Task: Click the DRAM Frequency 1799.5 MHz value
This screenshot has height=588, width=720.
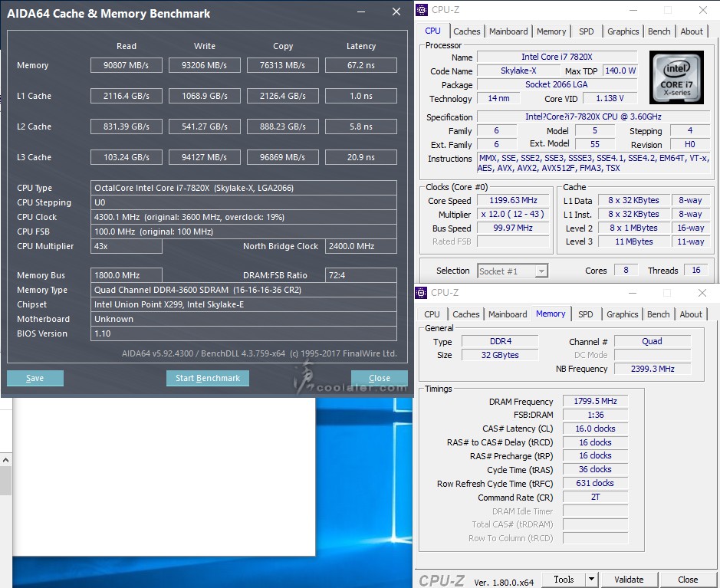Action: pyautogui.click(x=595, y=401)
